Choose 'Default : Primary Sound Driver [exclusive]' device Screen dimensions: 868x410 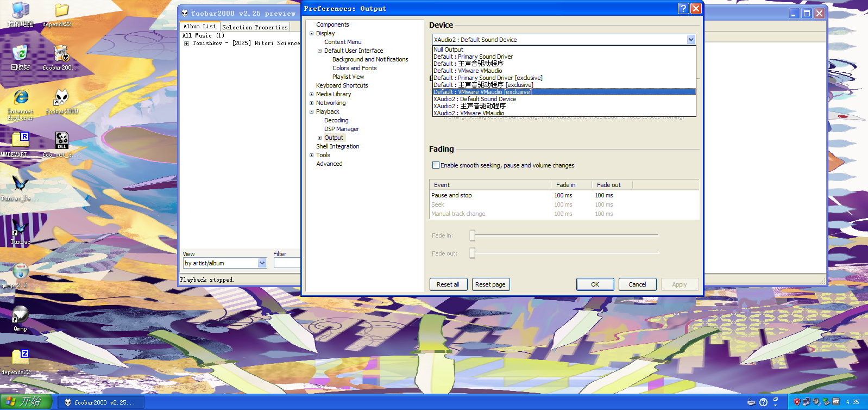tap(564, 78)
